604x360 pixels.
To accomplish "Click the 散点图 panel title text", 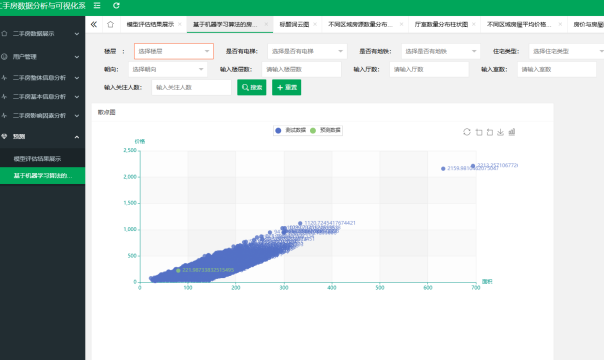I will [106, 112].
